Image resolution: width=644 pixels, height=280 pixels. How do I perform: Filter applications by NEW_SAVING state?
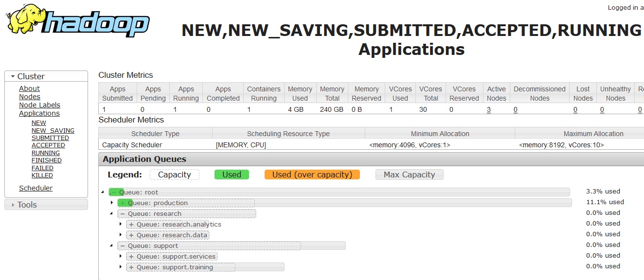tap(53, 130)
